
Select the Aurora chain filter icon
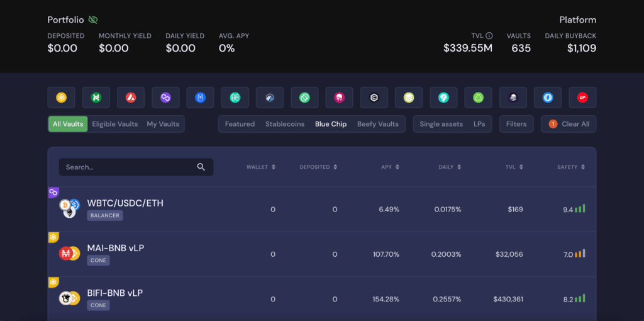coord(478,98)
